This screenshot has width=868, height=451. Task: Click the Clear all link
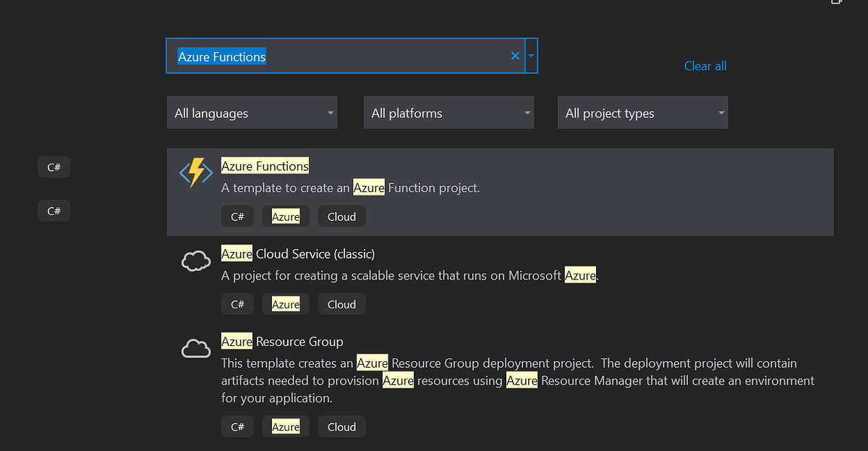pyautogui.click(x=705, y=66)
